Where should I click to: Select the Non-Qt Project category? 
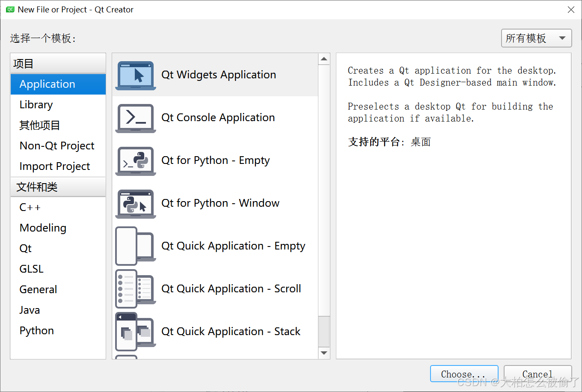point(57,146)
